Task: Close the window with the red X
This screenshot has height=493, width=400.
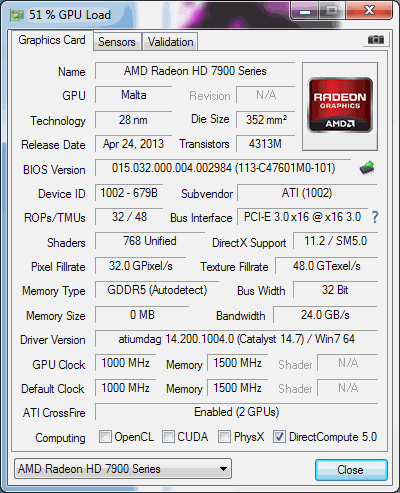Action: coord(369,11)
